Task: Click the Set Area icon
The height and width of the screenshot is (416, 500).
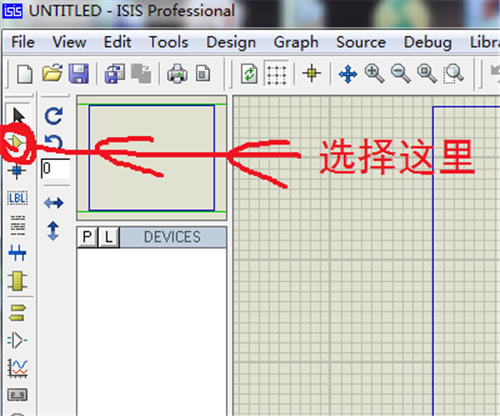Action: (x=203, y=73)
